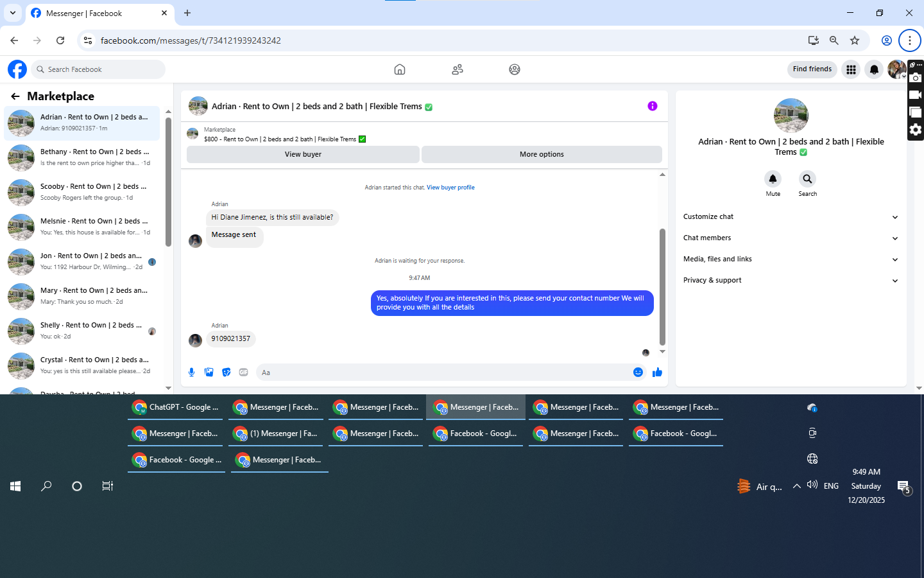
Task: Show hidden system tray icons
Action: click(796, 486)
